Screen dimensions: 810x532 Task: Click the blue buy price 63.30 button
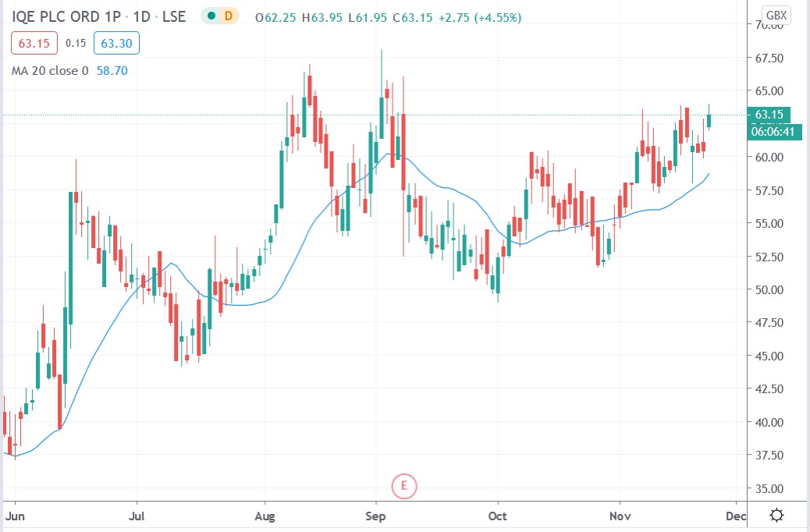click(117, 44)
